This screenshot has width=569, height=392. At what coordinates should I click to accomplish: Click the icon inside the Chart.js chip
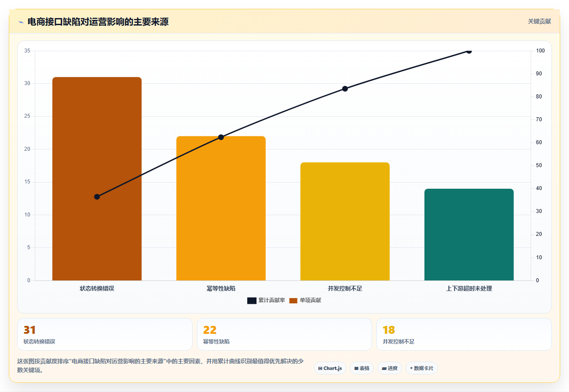tap(320, 368)
